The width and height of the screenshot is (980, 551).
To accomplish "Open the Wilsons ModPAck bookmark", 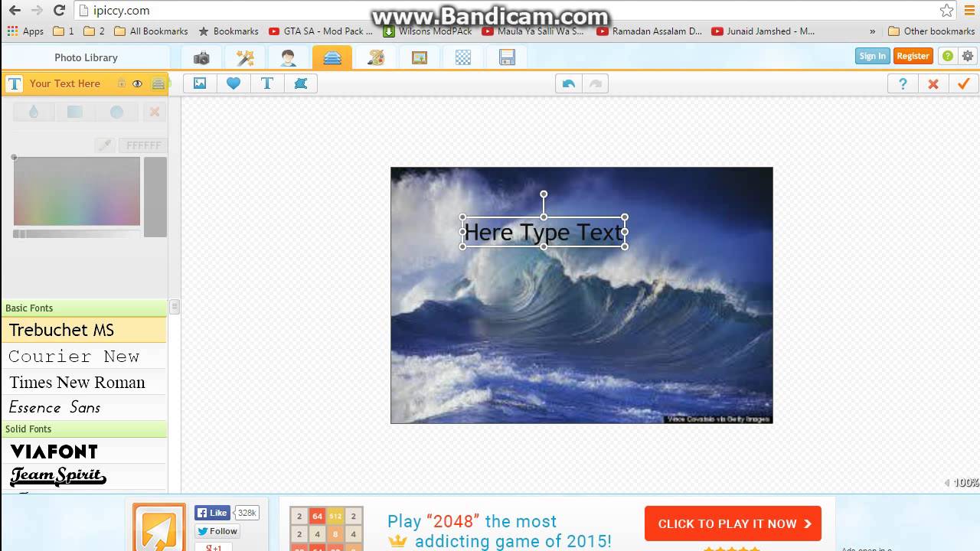I will point(428,31).
